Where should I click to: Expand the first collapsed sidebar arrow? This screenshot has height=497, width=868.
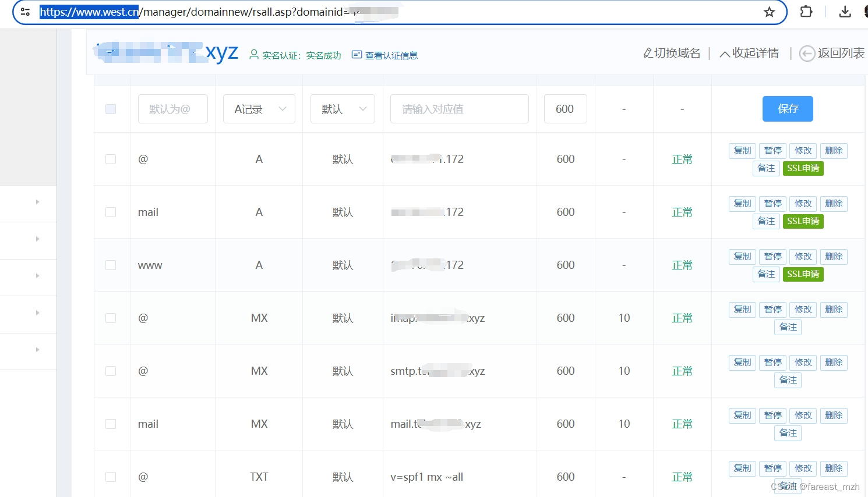[x=37, y=202]
